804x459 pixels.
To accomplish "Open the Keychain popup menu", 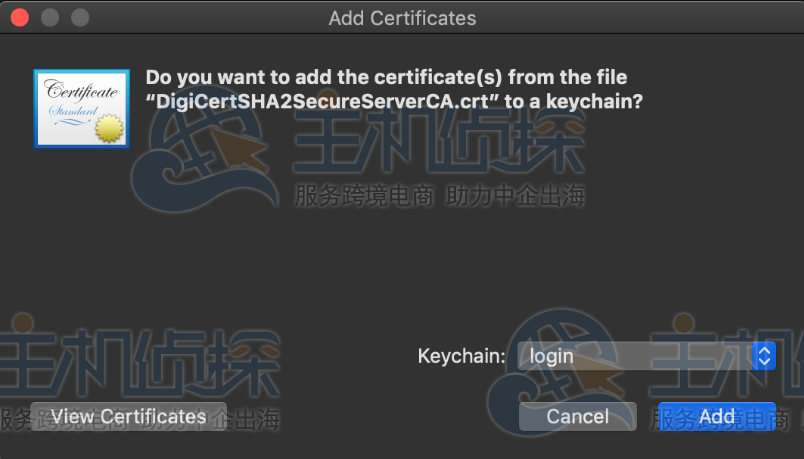I will coord(647,356).
